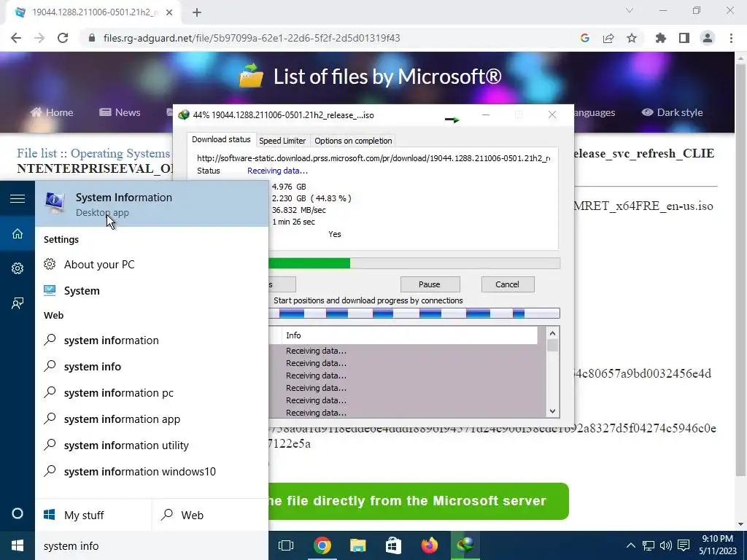Toggle Chrome side panel icon
Image resolution: width=747 pixels, height=560 pixels.
[684, 38]
